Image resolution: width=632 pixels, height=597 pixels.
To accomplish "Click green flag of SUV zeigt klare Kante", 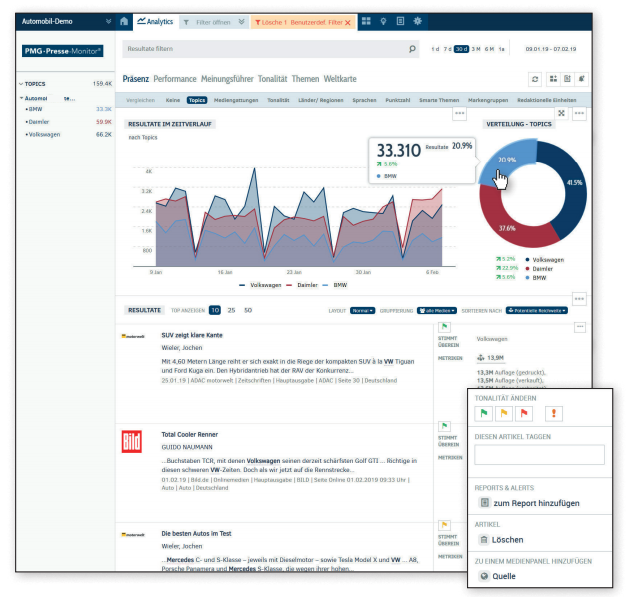I will pos(444,327).
